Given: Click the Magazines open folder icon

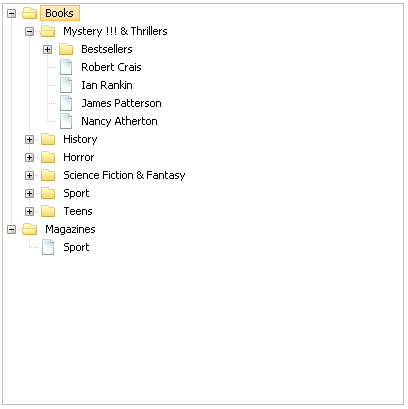Looking at the screenshot, I should coord(29,229).
